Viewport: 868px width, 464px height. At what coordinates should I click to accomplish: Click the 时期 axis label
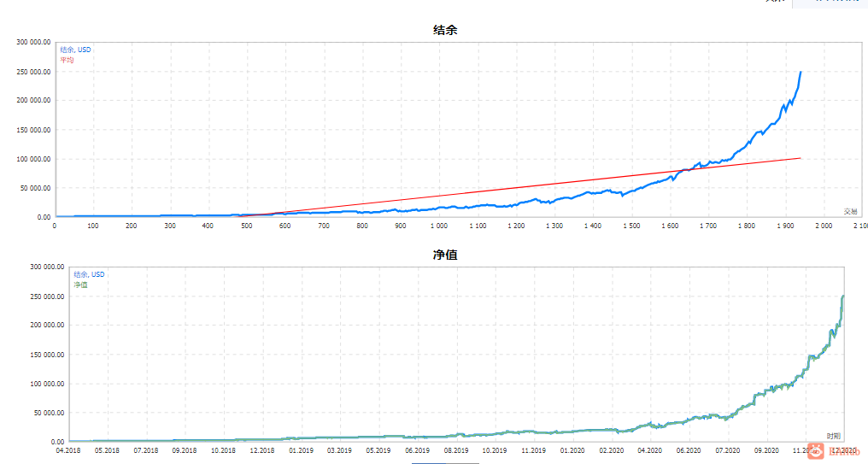tap(833, 437)
